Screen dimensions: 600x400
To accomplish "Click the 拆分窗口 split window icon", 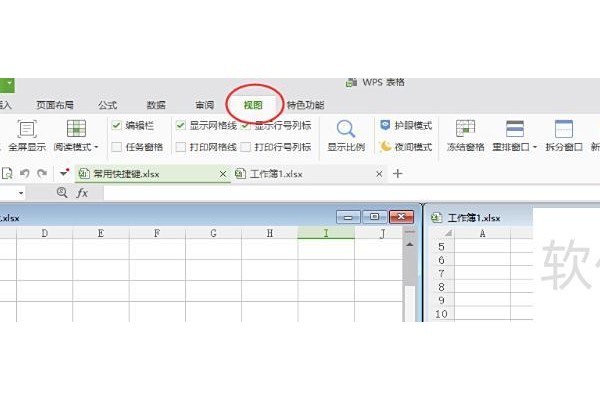I will click(564, 128).
